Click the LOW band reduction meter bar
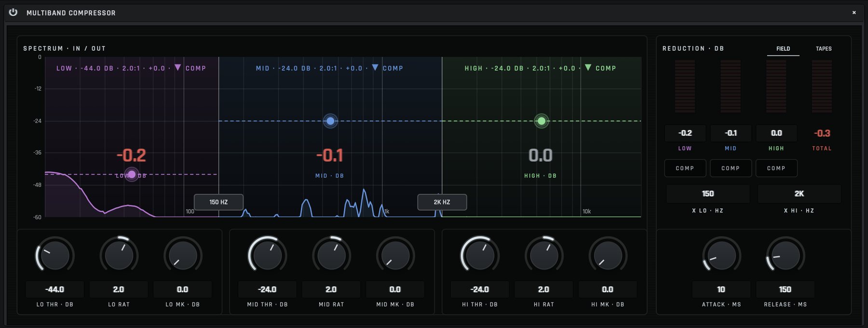868x328 pixels. [685, 86]
